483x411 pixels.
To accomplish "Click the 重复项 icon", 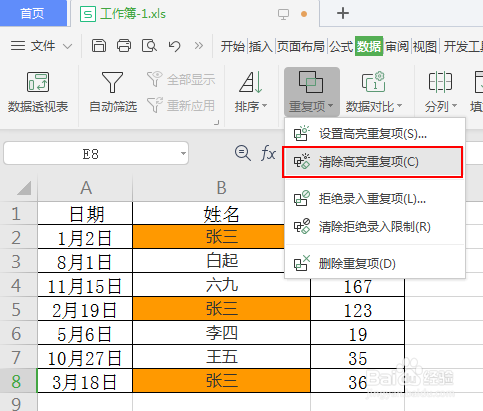I will tap(311, 82).
